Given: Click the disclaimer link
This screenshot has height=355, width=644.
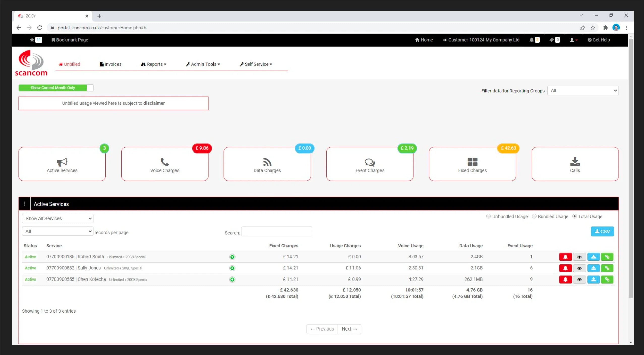Looking at the screenshot, I should [154, 103].
